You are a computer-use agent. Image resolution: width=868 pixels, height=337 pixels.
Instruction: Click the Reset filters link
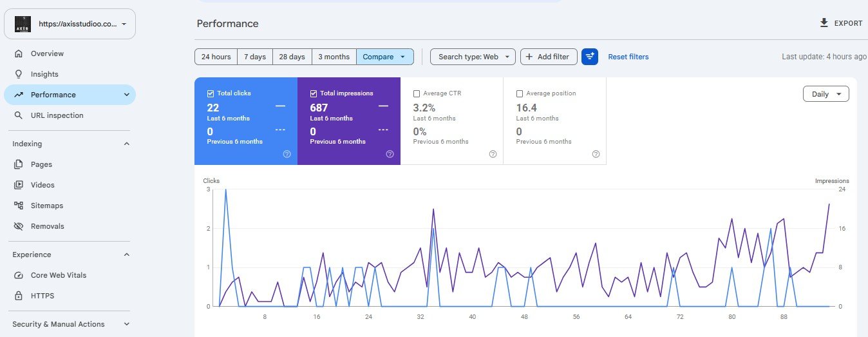tap(628, 57)
